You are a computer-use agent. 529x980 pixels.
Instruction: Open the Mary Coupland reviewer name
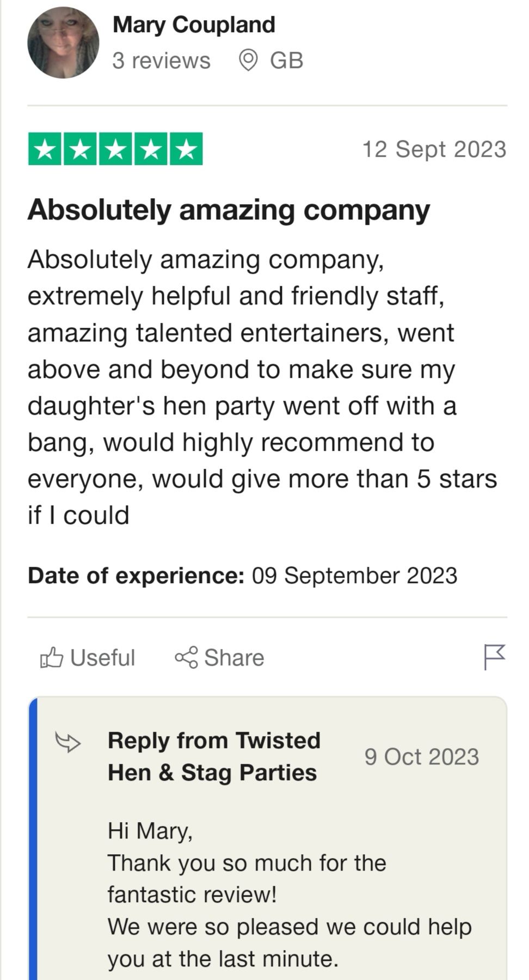coord(194,25)
